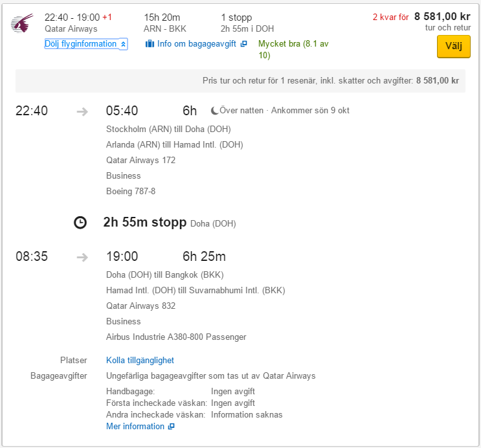Click external link icon beside Mer information

click(171, 427)
